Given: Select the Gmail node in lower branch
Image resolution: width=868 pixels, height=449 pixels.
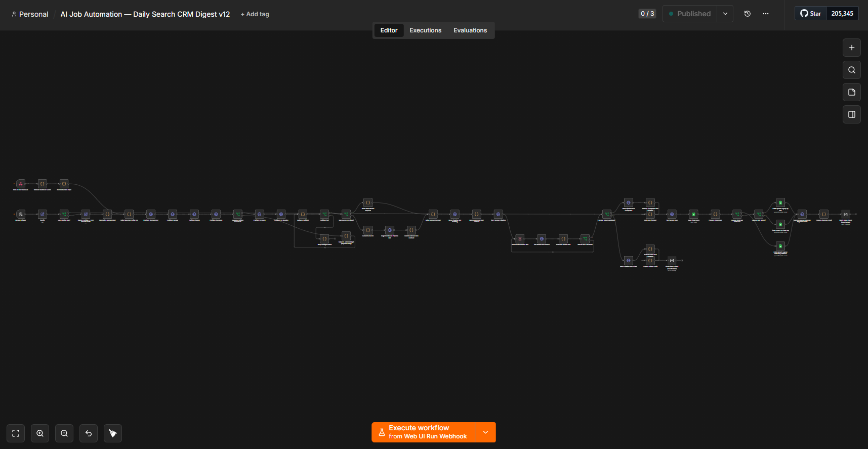Looking at the screenshot, I should pos(672,260).
